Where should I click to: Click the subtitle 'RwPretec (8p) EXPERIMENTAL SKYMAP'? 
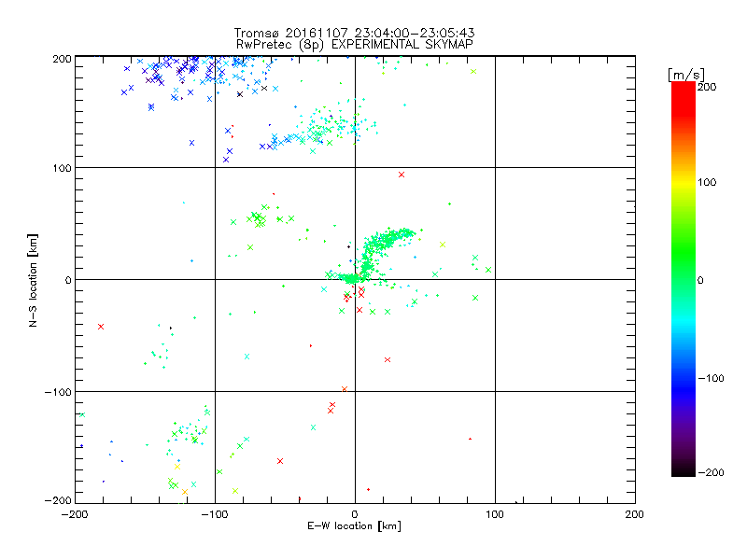pos(355,45)
